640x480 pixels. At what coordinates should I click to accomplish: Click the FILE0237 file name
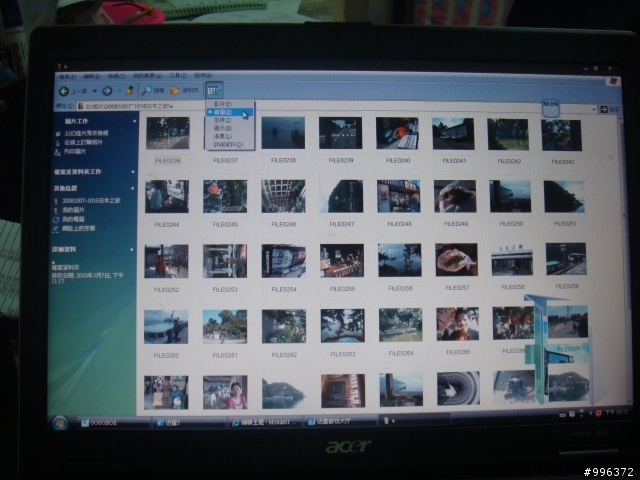coord(225,160)
